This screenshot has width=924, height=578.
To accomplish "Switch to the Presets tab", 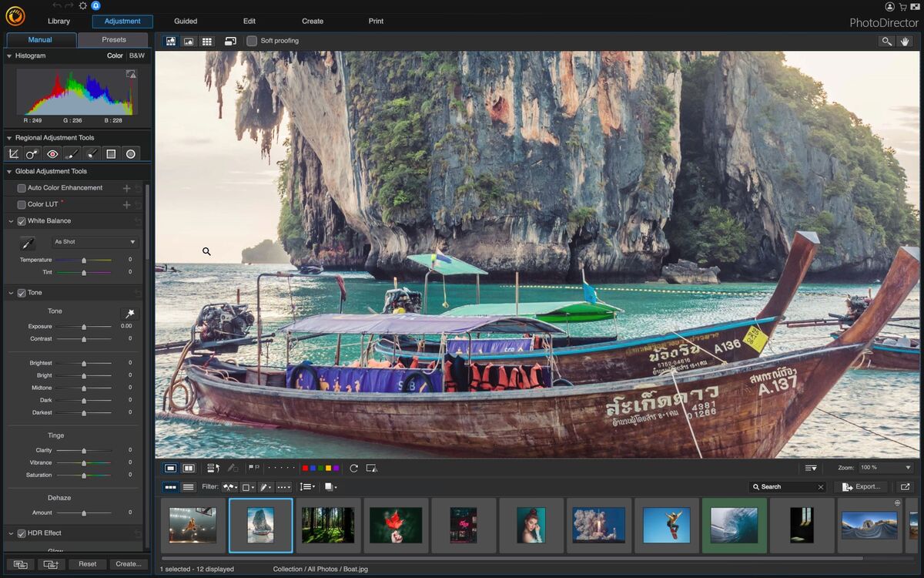I will [112, 39].
